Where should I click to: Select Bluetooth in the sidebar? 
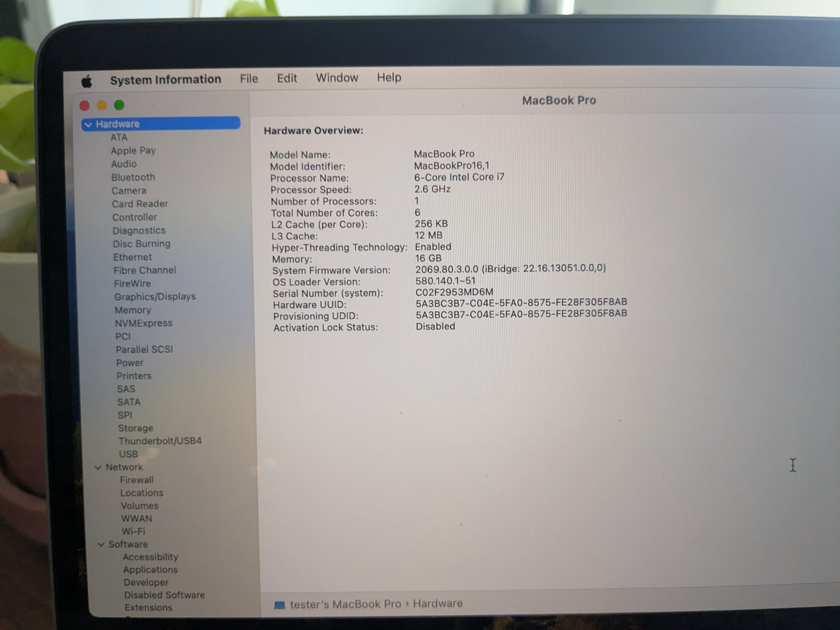click(133, 177)
